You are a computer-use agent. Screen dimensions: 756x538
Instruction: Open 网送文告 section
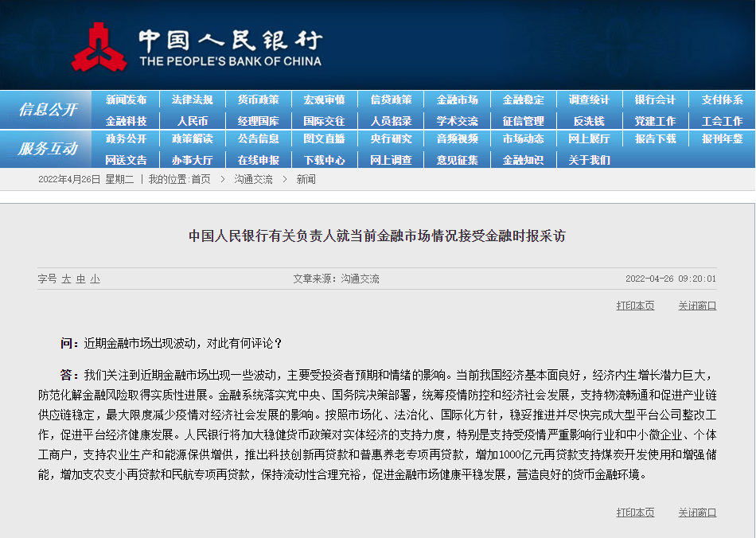[126, 160]
